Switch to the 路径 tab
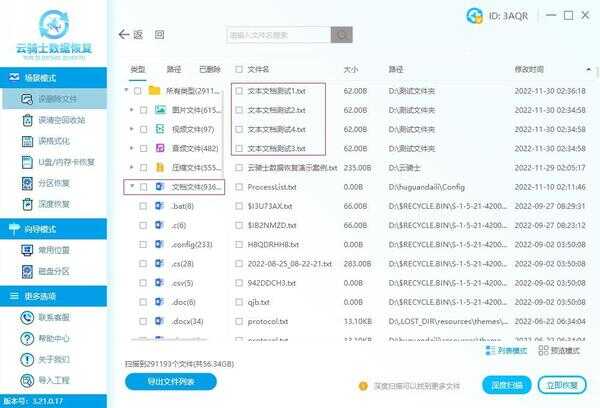 (x=173, y=69)
